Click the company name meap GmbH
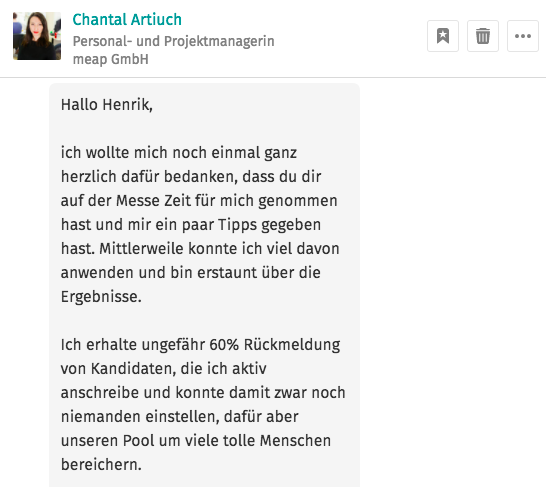 110,59
